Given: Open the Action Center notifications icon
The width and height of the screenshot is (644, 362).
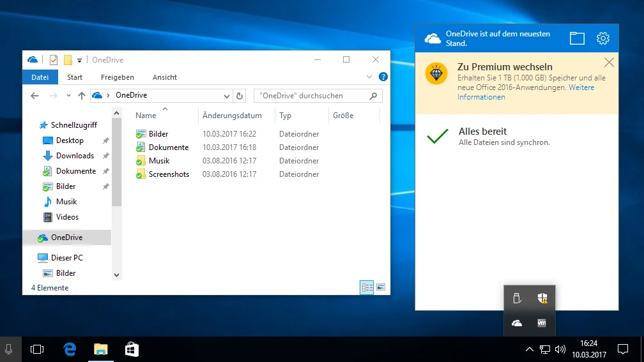Looking at the screenshot, I should (623, 349).
